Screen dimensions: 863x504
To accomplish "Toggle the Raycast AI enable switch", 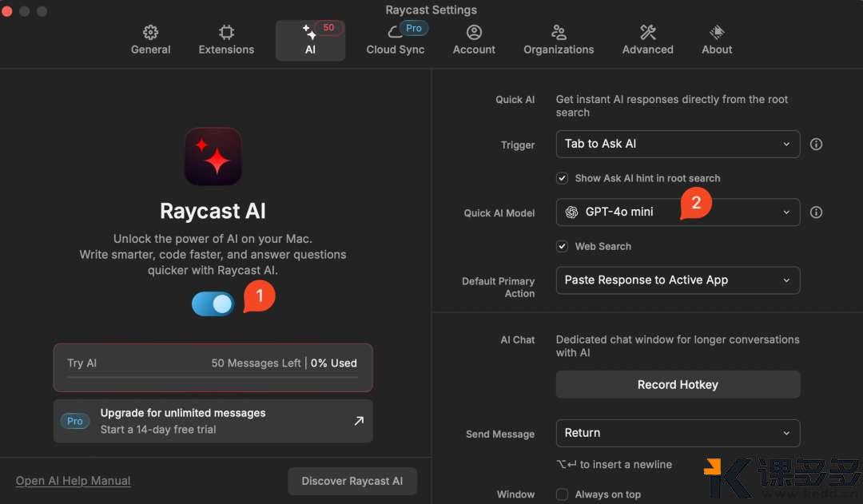I will (x=213, y=304).
